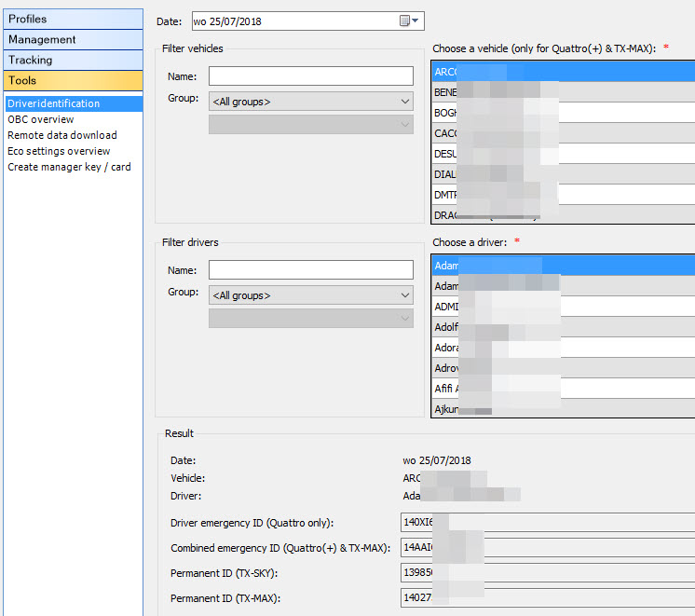
Task: Open Create manager key / card
Action: click(x=69, y=167)
